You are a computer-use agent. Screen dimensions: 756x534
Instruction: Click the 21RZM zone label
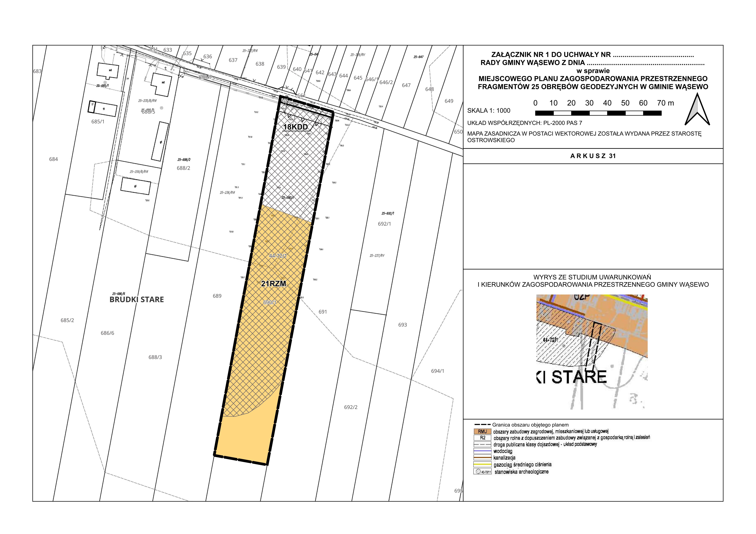(273, 284)
